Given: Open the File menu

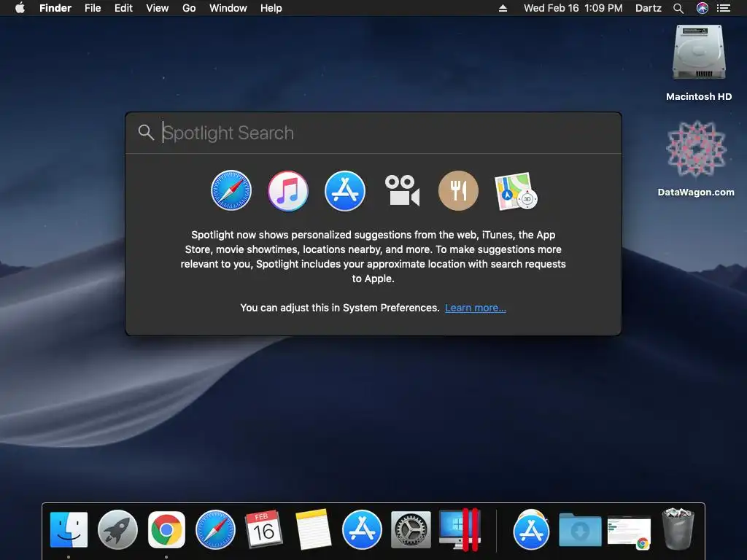Looking at the screenshot, I should [93, 8].
